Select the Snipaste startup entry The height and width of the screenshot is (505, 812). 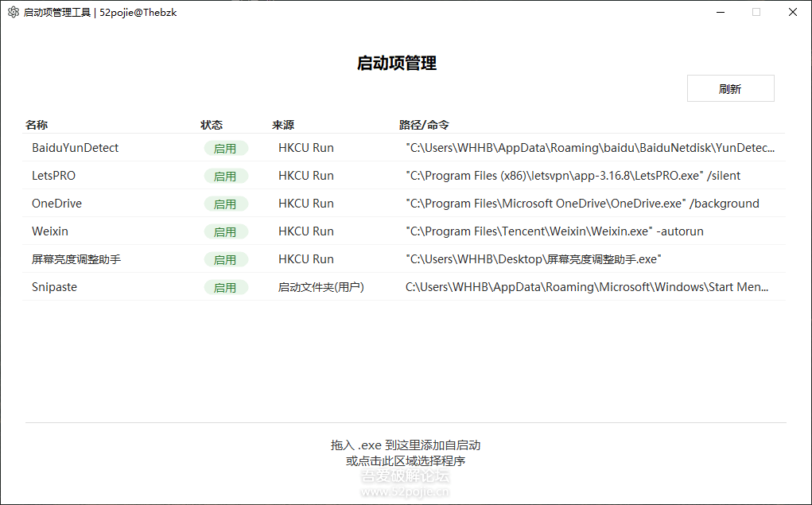(55, 286)
